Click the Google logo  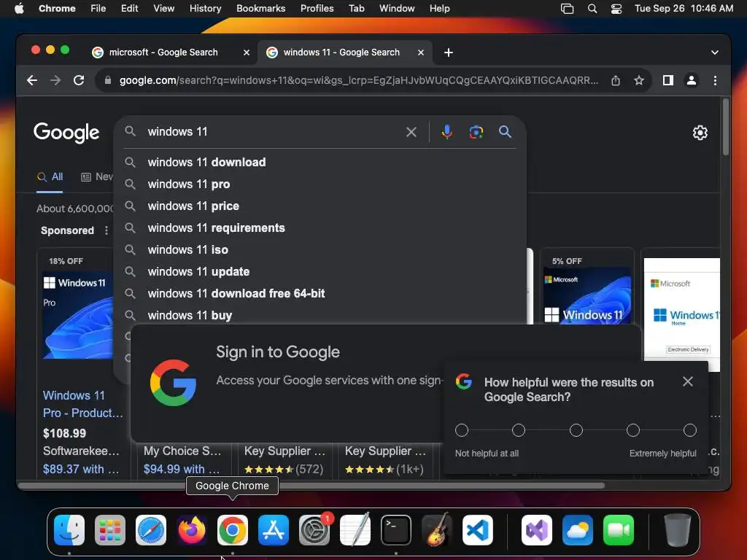[66, 133]
